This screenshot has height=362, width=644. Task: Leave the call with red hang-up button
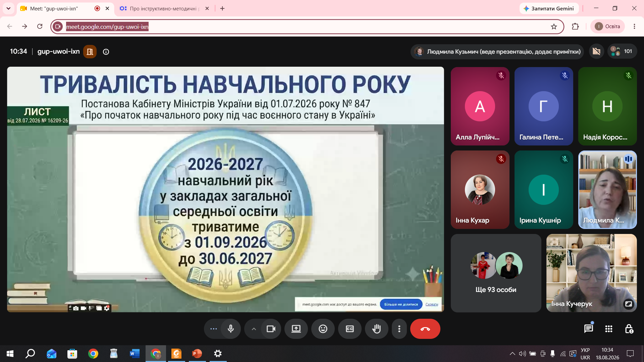pyautogui.click(x=425, y=329)
